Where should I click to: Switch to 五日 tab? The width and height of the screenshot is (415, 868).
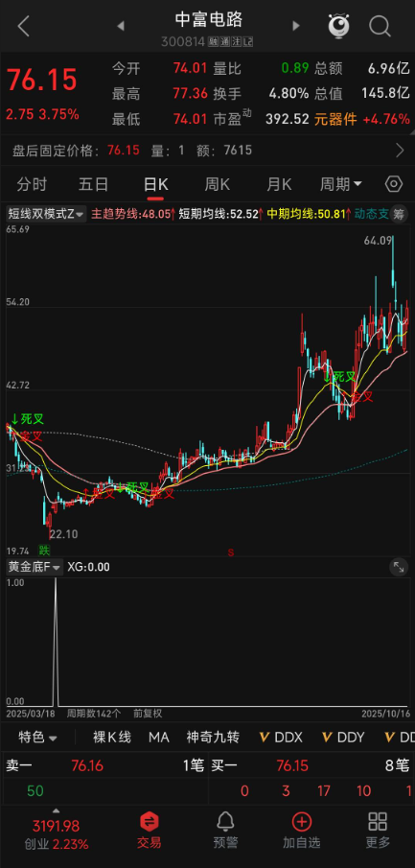tap(93, 184)
